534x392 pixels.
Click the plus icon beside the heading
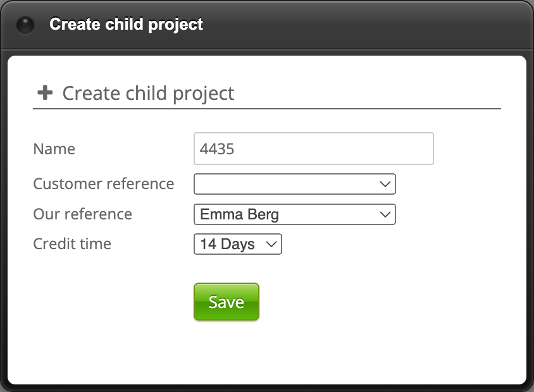coord(45,93)
